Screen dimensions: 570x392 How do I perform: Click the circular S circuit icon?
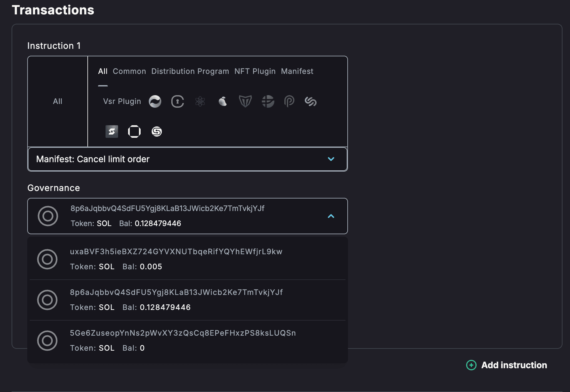coord(157,132)
